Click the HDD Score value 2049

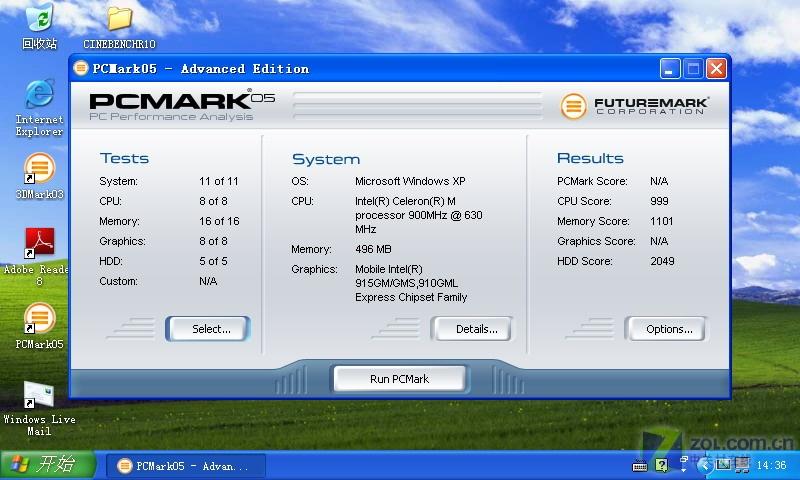tap(662, 261)
